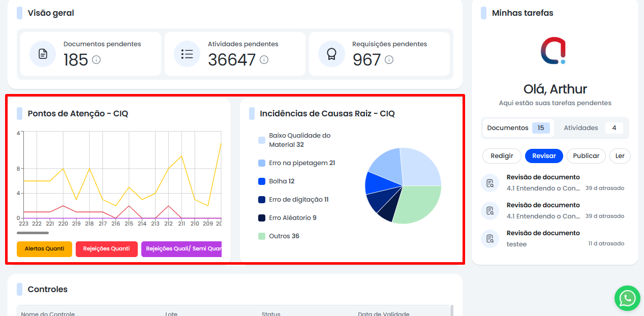
Task: Click the document icon beside the testee task
Action: (x=490, y=239)
